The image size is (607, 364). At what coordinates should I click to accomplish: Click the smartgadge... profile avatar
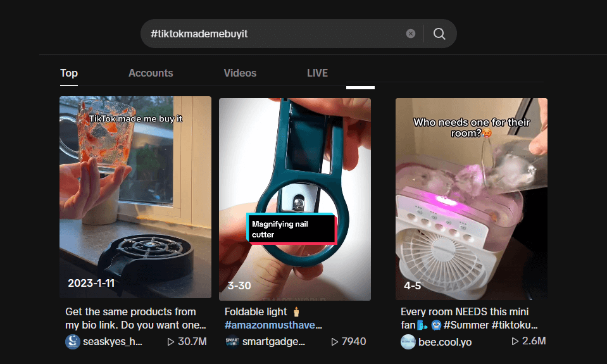232,342
